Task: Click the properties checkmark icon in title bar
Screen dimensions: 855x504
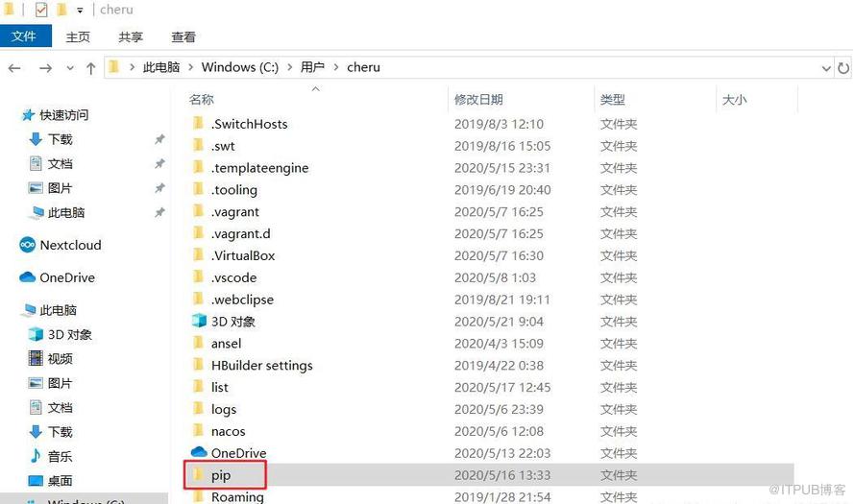Action: pyautogui.click(x=41, y=10)
